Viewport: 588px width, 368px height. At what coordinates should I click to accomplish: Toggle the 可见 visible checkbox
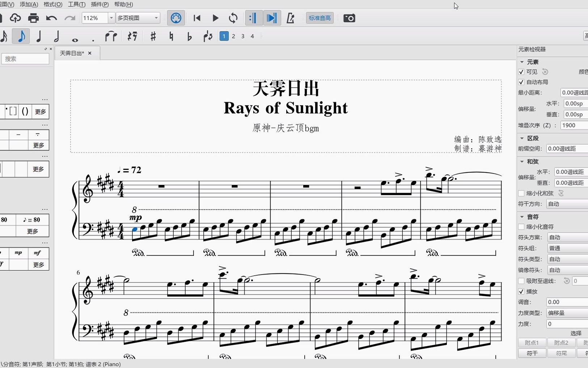521,72
